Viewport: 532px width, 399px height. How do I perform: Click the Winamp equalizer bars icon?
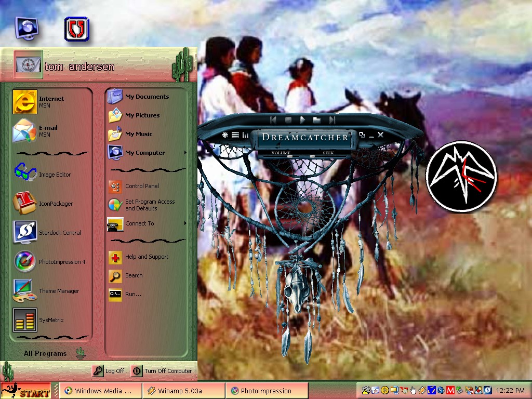coord(245,135)
